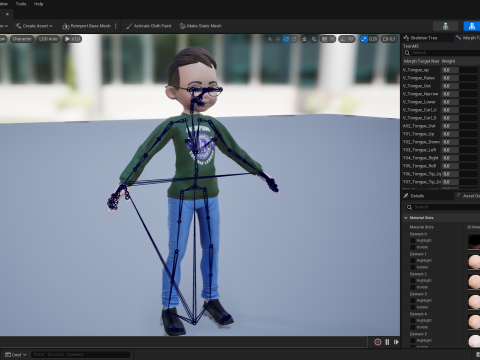Open the Tools menu
Screen dimensions: 480x360
pyautogui.click(x=21, y=4)
